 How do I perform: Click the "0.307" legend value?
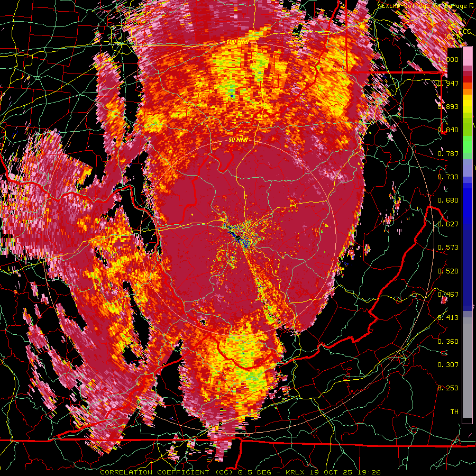click(x=448, y=365)
